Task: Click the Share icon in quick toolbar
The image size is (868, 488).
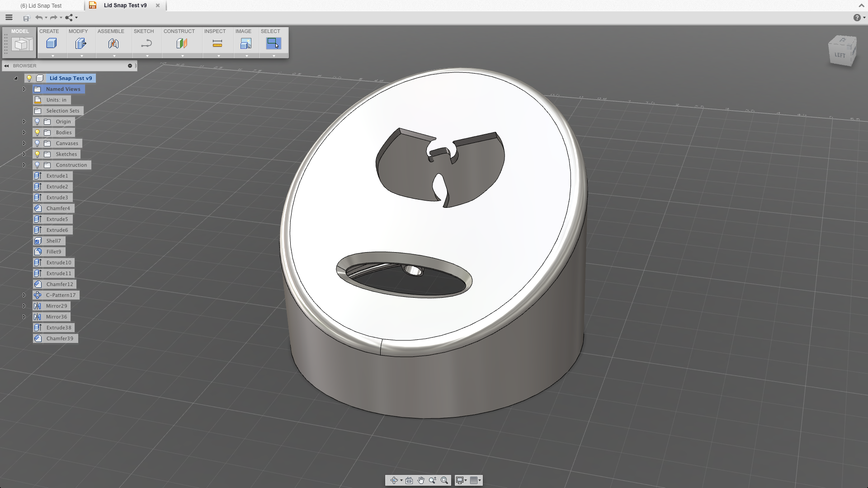Action: 69,18
